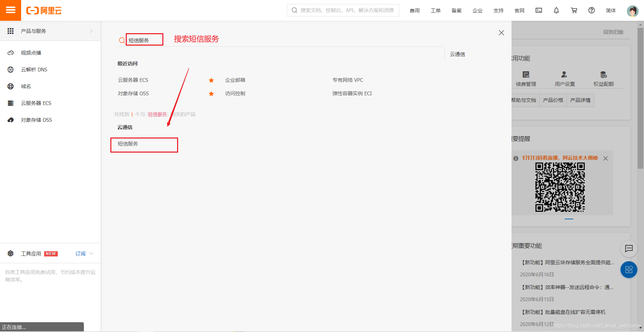Expand the 产品与服务 chevron
Viewport: 644px width, 332px height.
pos(91,31)
